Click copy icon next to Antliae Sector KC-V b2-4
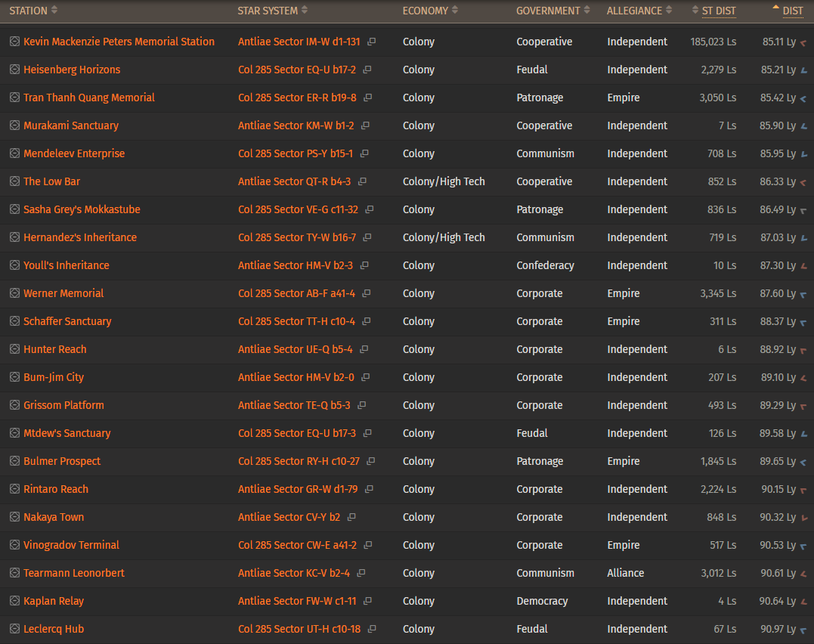Screen dimensions: 814x644 click(x=361, y=573)
